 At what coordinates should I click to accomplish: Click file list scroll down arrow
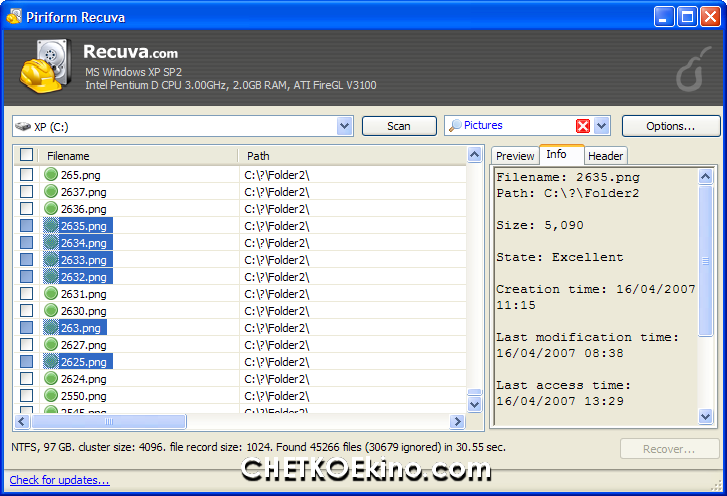tap(474, 405)
